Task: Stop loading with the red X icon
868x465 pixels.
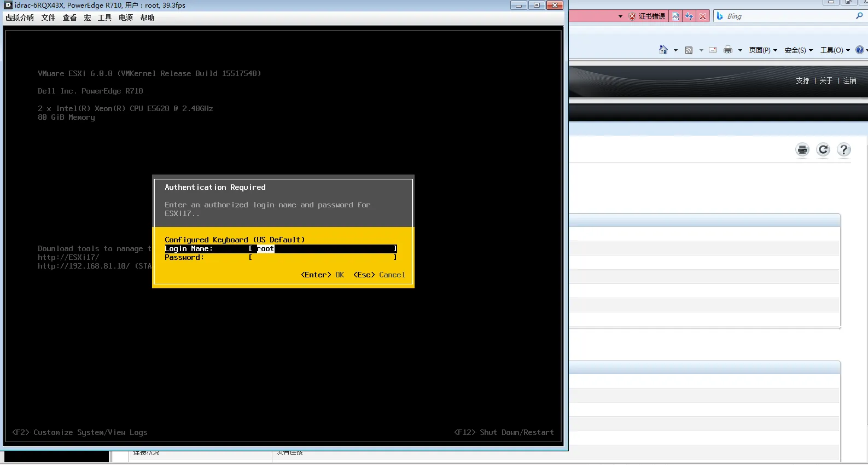Action: coord(703,16)
